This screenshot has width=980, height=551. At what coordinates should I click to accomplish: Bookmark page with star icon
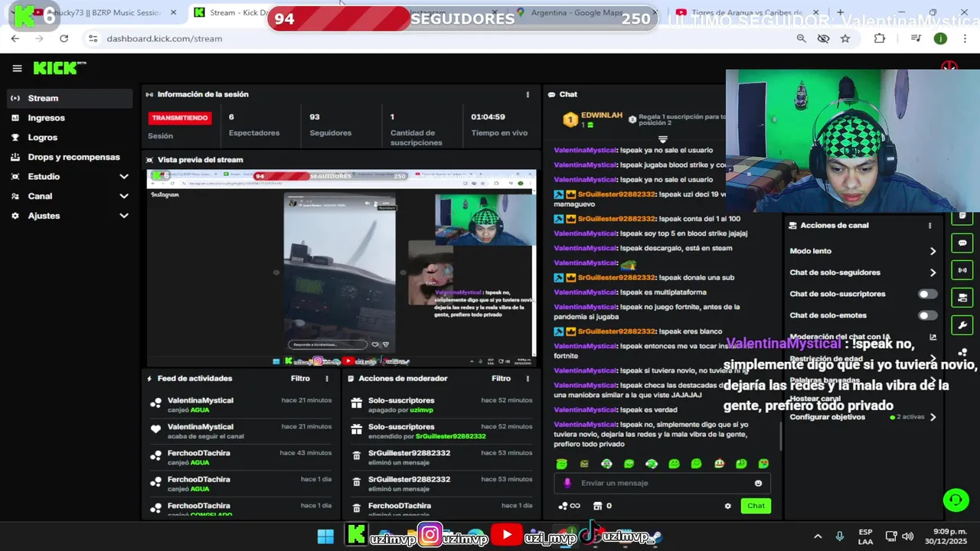pyautogui.click(x=845, y=38)
